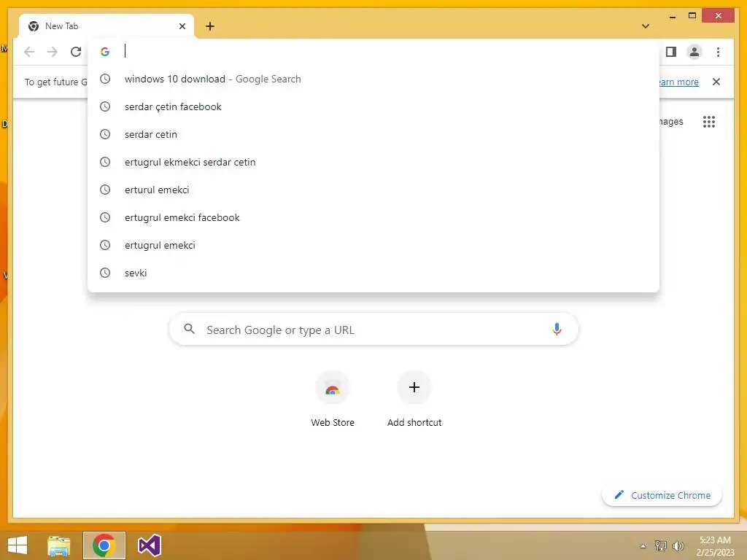Open a new tab with plus button
The height and width of the screenshot is (560, 747).
[x=210, y=26]
